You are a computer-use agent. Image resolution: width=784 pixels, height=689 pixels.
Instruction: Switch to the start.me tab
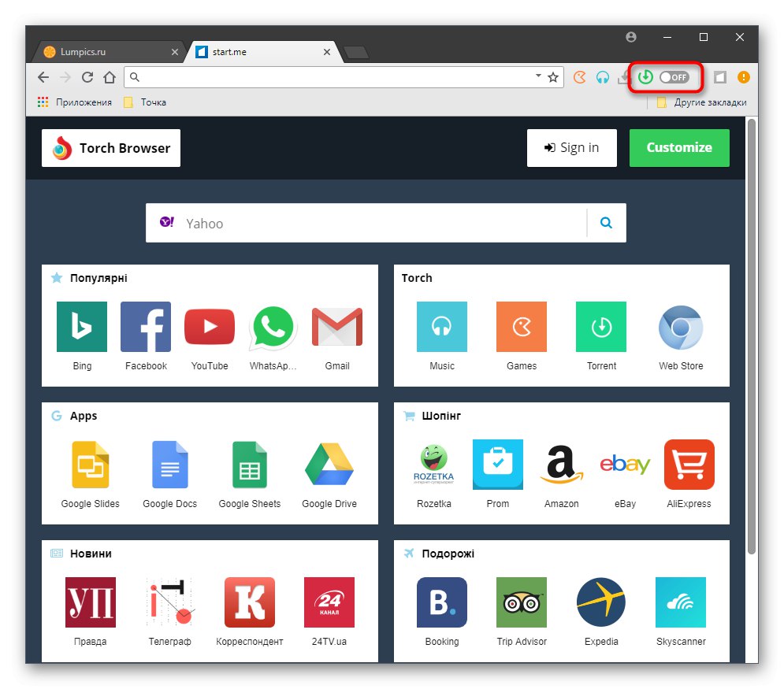(x=263, y=52)
